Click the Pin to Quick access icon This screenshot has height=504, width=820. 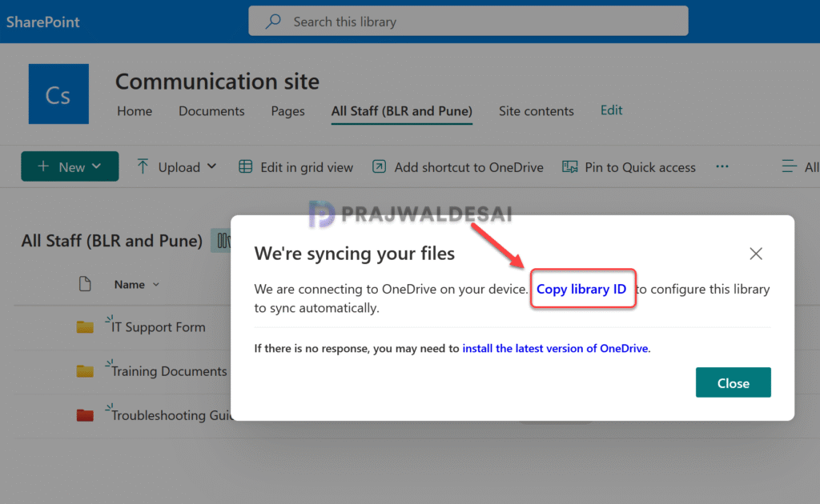(x=569, y=166)
